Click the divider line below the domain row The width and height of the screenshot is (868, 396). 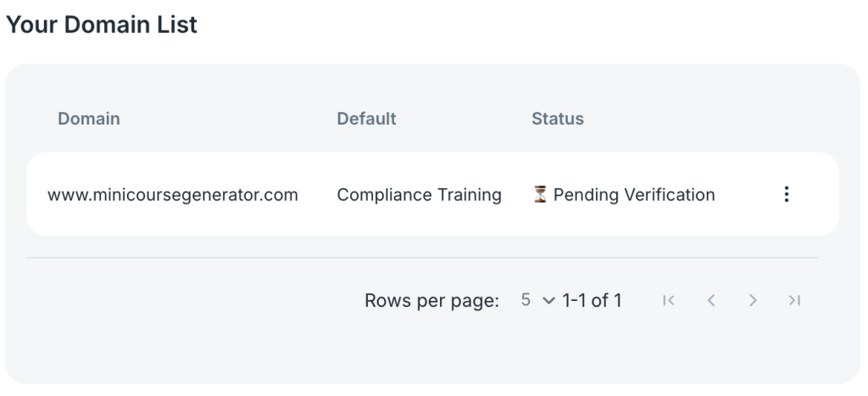pyautogui.click(x=422, y=257)
